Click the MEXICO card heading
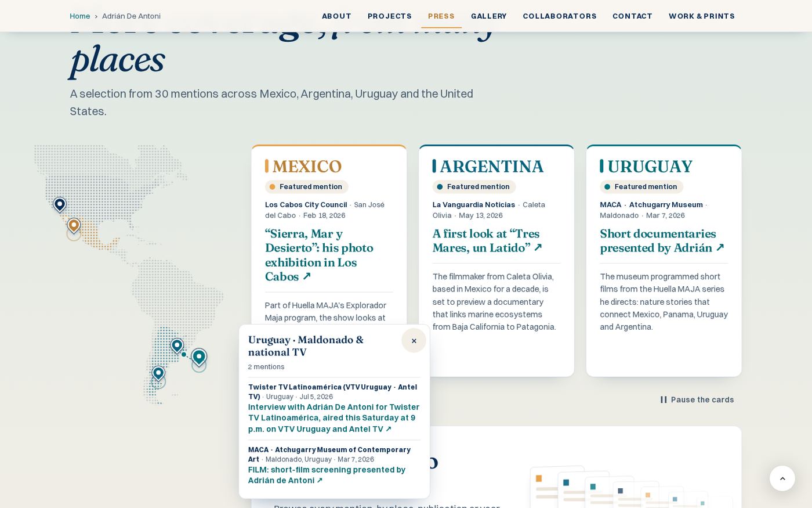 [x=307, y=167]
